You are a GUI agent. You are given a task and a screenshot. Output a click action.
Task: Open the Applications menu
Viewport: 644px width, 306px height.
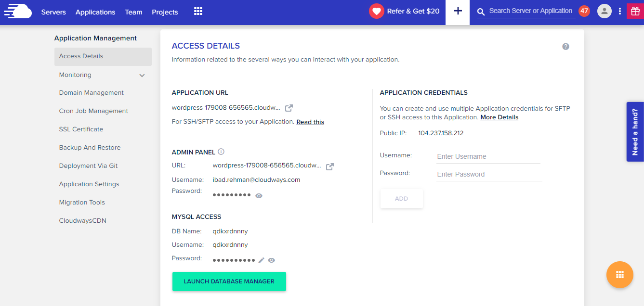(95, 12)
